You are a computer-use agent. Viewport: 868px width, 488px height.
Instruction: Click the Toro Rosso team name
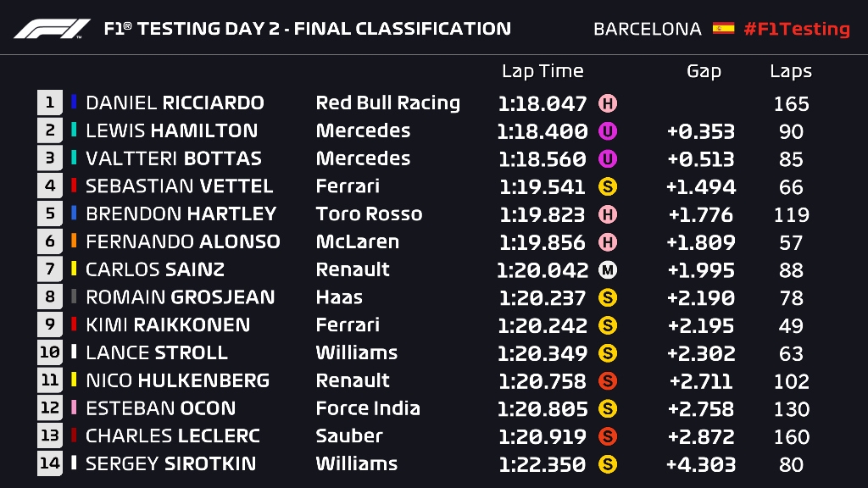click(369, 214)
